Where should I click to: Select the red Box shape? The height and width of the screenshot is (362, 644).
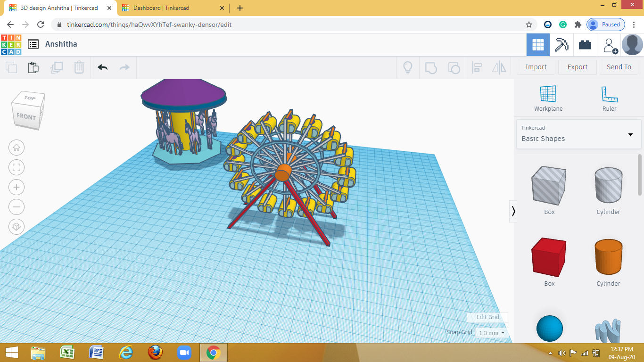coord(549,257)
